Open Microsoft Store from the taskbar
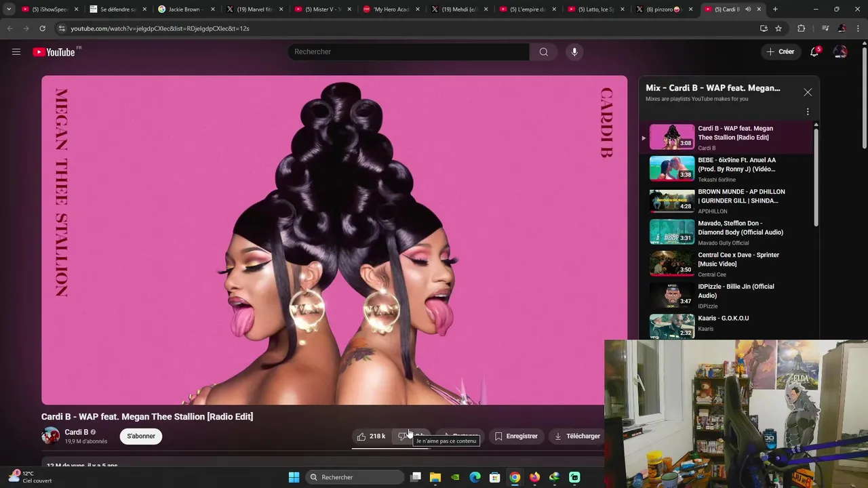868x488 pixels. [x=495, y=477]
